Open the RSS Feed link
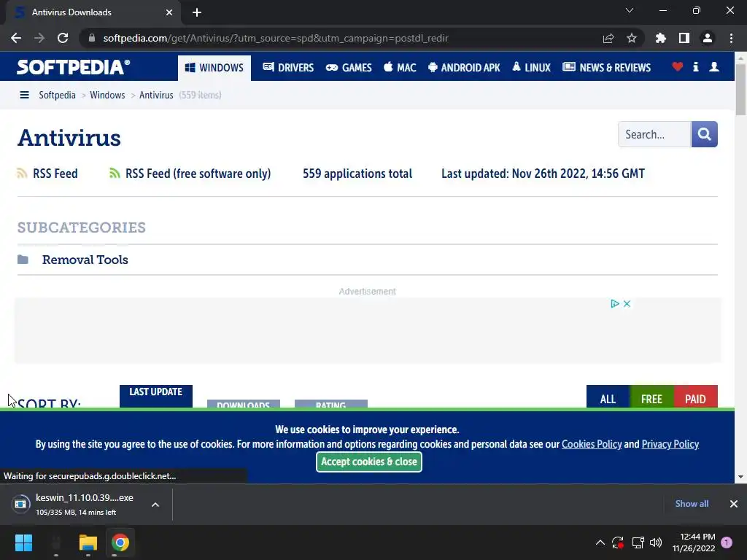The height and width of the screenshot is (560, 747). (55, 174)
